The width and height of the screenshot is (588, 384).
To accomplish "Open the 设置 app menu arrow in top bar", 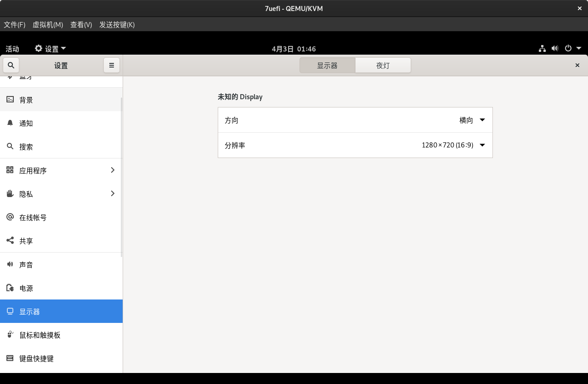I will (63, 48).
